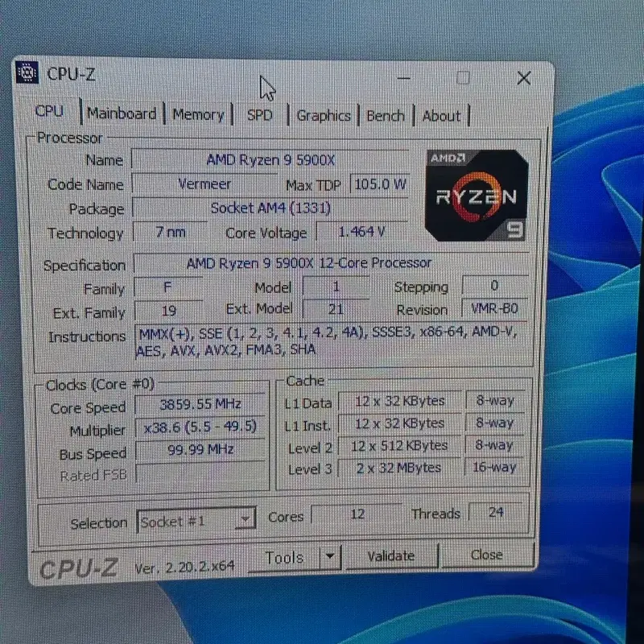Show the About tab
Screen dimensions: 644x644
tap(441, 116)
